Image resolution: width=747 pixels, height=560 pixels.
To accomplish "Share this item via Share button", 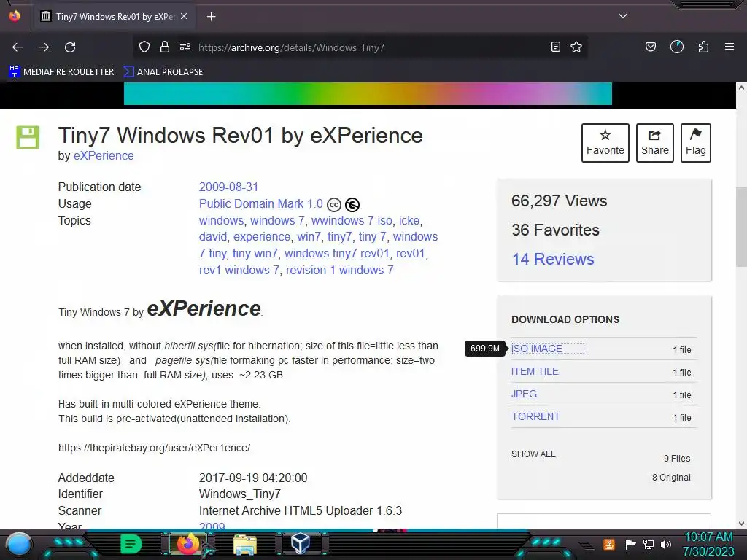I will pos(654,143).
